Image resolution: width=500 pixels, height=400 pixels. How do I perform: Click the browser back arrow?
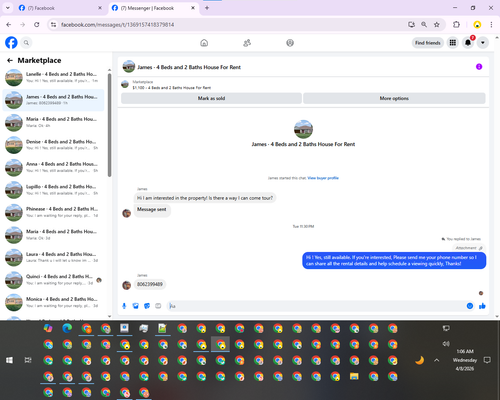tap(9, 25)
